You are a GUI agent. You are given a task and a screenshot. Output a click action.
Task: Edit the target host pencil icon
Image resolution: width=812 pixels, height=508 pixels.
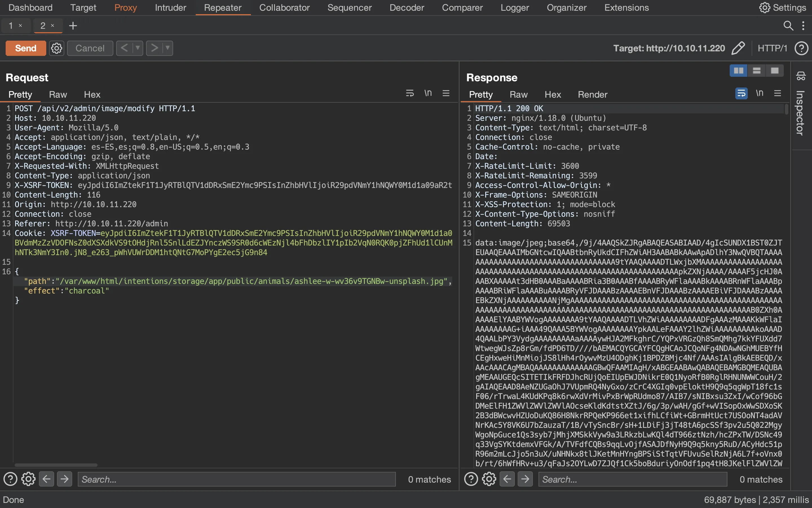coord(738,48)
